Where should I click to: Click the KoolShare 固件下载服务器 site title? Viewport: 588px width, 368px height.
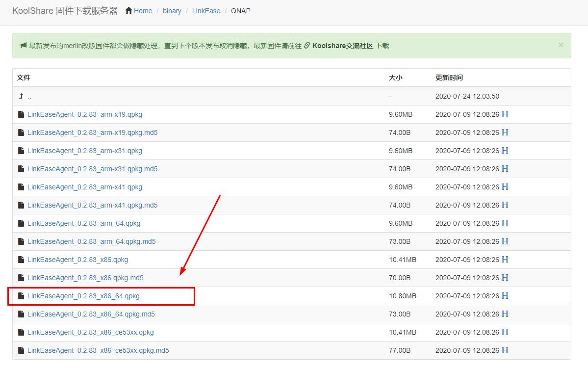tap(65, 11)
